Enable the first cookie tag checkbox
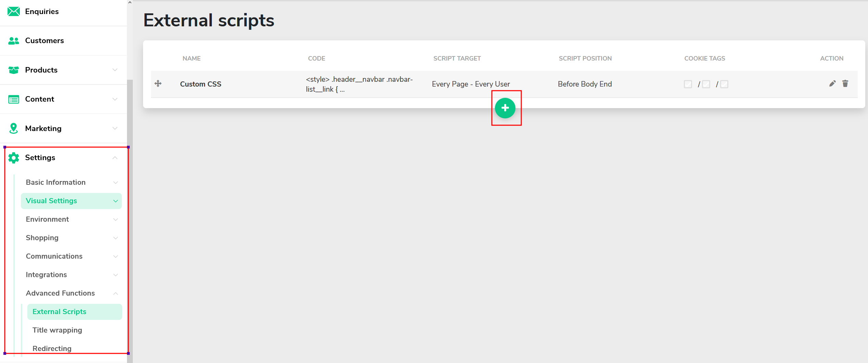 688,84
